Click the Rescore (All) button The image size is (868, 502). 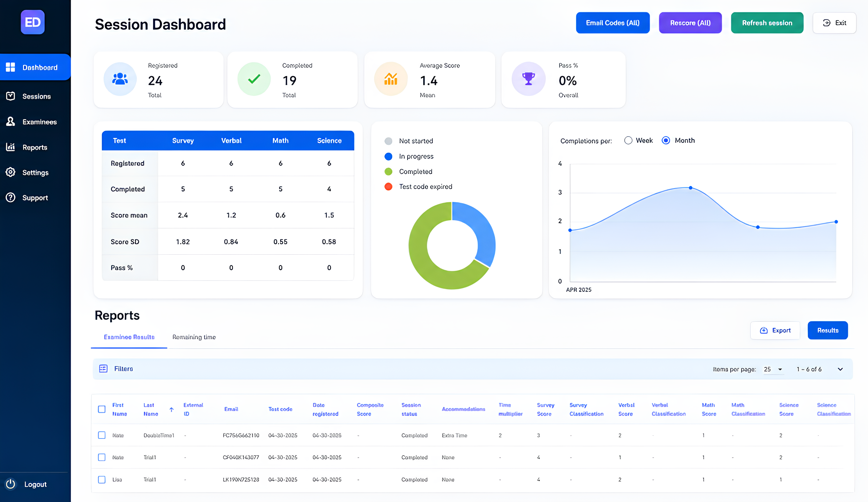[690, 23]
